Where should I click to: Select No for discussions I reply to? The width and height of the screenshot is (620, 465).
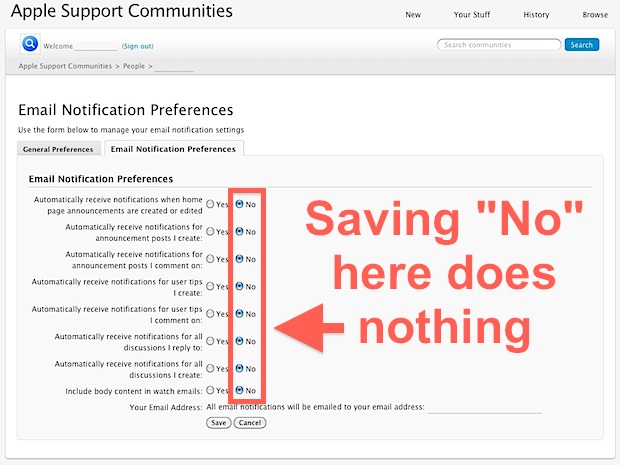(x=239, y=341)
